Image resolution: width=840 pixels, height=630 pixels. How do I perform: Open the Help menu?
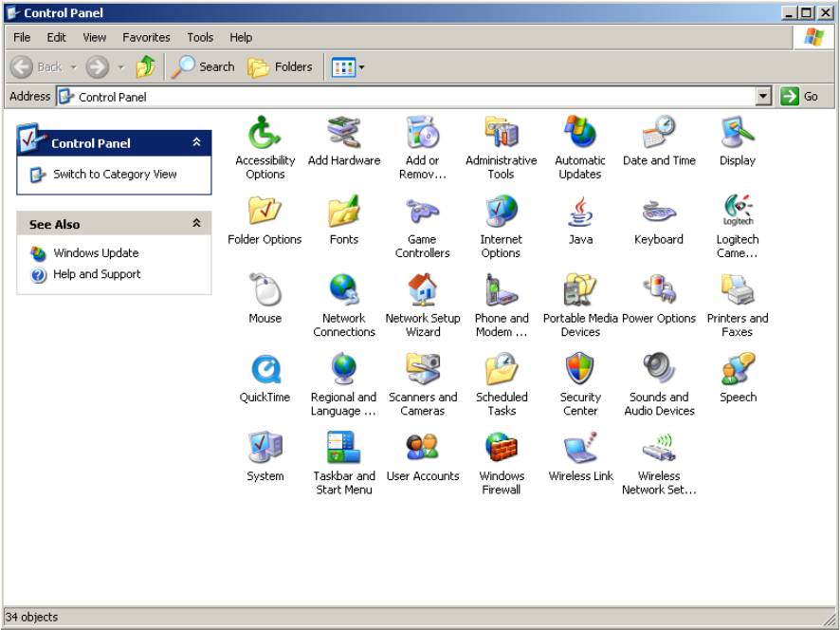click(x=241, y=38)
